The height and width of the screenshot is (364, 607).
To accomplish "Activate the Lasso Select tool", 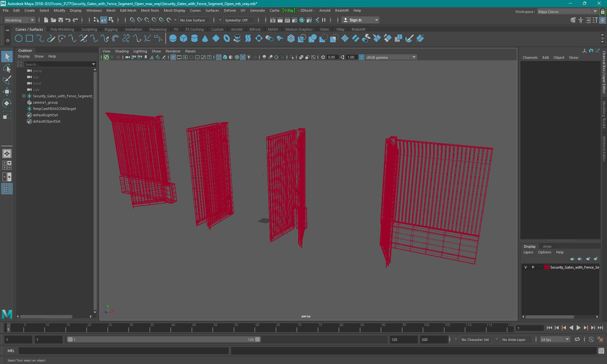I will (x=7, y=68).
